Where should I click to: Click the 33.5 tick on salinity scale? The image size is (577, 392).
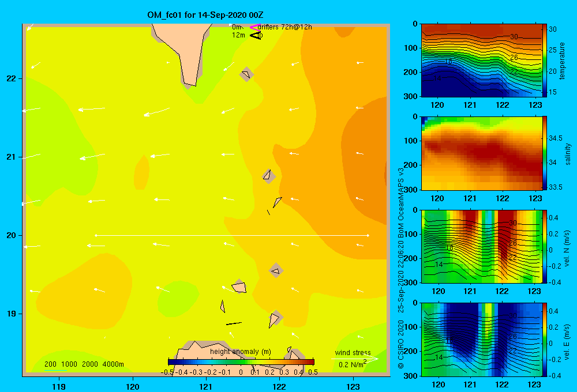click(x=555, y=187)
